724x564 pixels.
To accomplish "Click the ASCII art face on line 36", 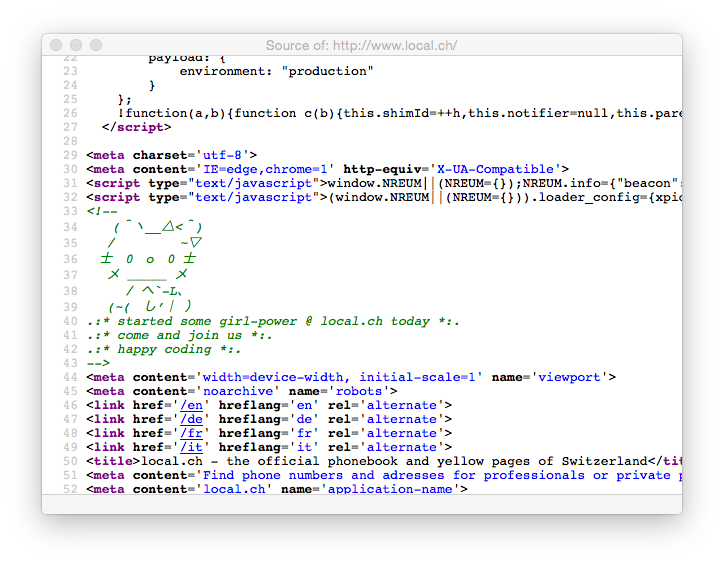I will tap(148, 259).
